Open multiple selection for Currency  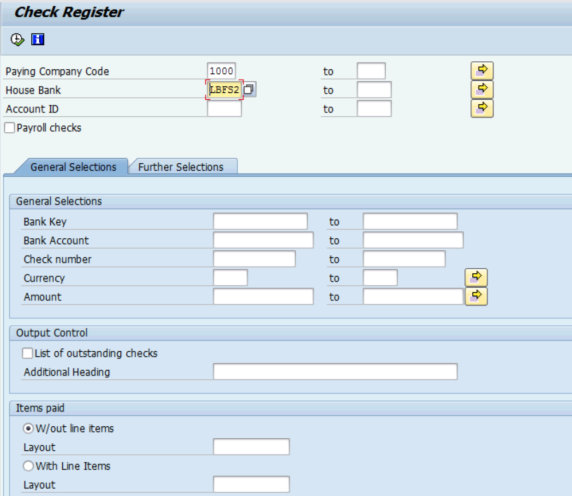476,278
